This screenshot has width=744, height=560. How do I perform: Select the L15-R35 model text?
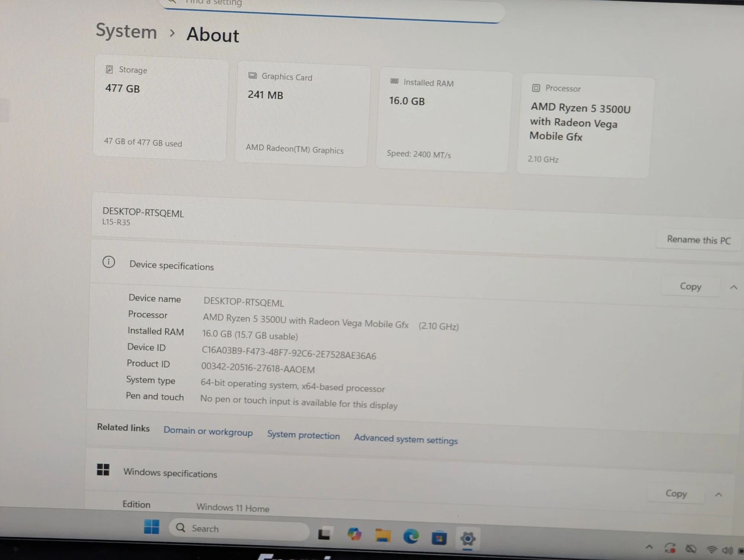tap(116, 222)
